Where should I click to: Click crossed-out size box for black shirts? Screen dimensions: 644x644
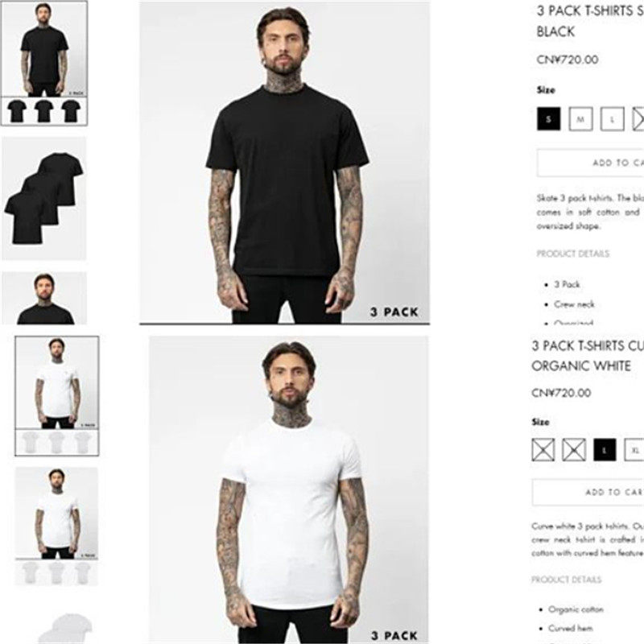pos(638,119)
